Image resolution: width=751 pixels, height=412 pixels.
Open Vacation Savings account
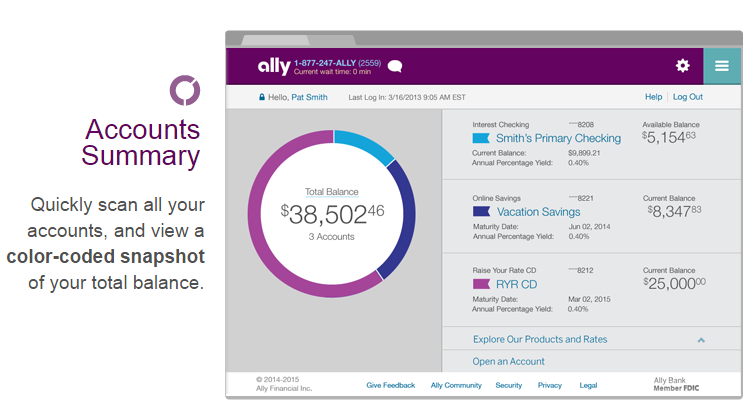538,212
